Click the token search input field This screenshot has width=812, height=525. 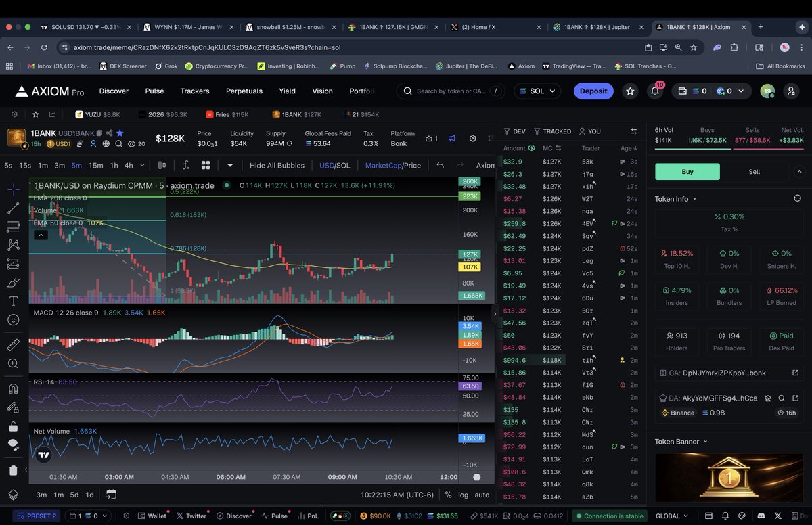pyautogui.click(x=451, y=91)
